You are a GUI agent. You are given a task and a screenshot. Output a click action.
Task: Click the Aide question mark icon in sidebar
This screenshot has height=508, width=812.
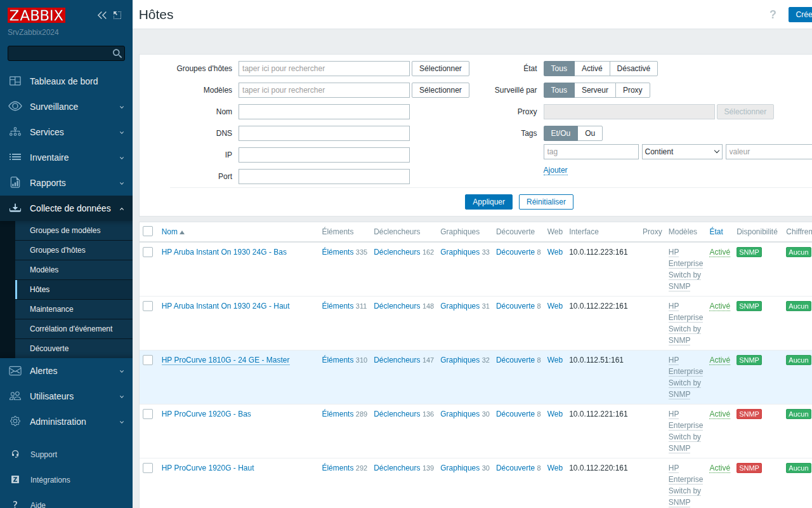[x=15, y=505]
